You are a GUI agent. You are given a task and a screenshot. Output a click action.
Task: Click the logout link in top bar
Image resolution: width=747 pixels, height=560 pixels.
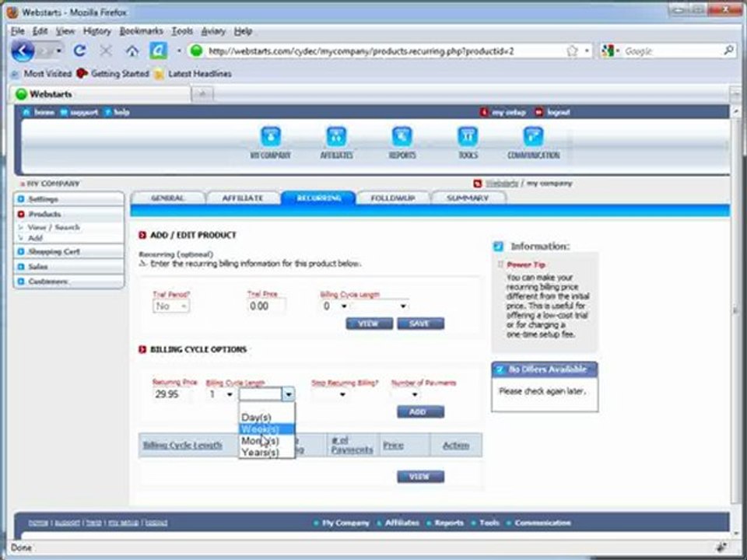coord(559,112)
